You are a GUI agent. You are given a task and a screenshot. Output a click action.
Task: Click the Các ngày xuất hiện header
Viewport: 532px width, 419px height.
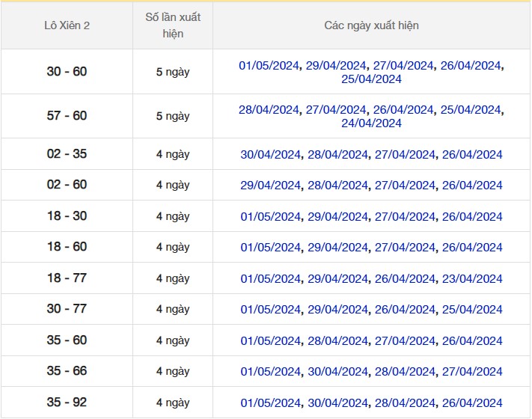(x=371, y=25)
